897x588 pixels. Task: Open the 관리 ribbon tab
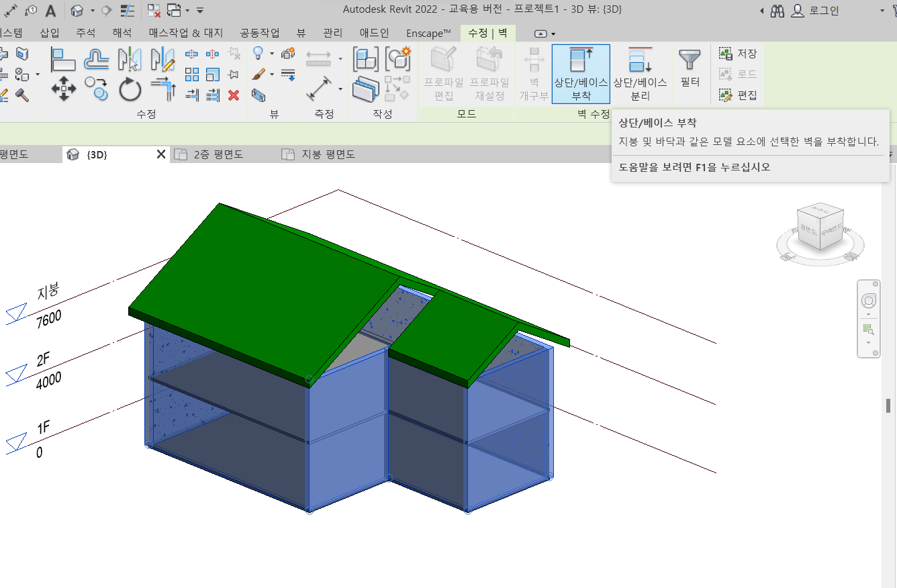point(332,33)
